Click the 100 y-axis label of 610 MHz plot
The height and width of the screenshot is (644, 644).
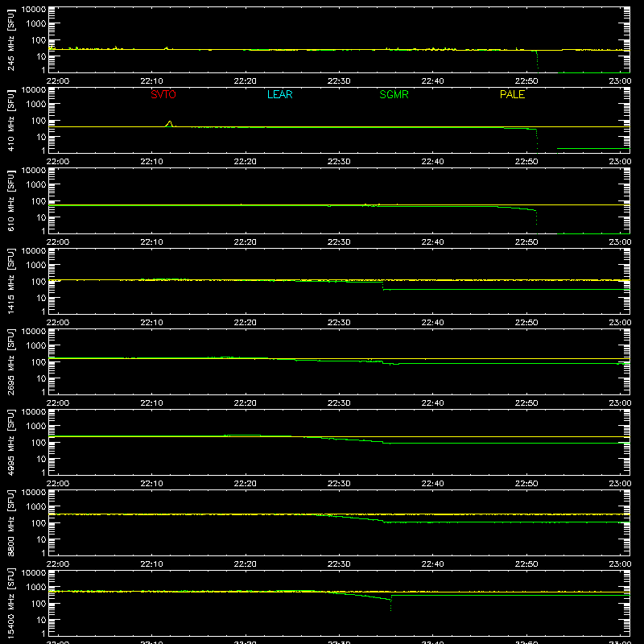(x=39, y=201)
